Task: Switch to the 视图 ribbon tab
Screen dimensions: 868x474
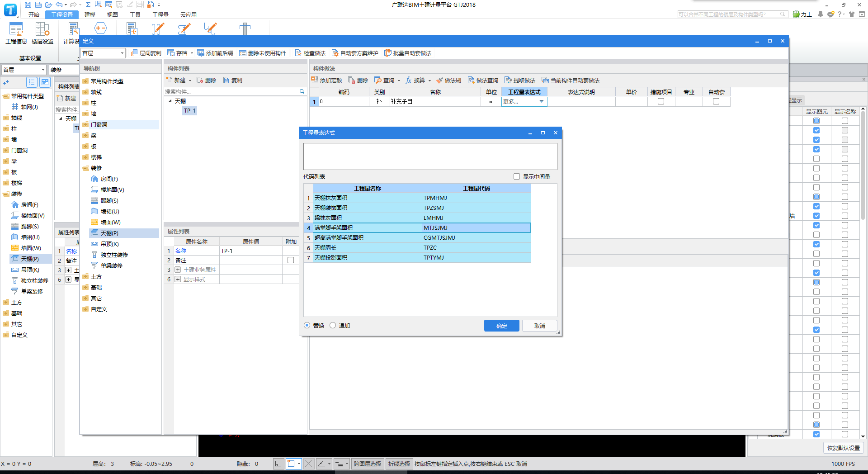Action: coord(113,14)
